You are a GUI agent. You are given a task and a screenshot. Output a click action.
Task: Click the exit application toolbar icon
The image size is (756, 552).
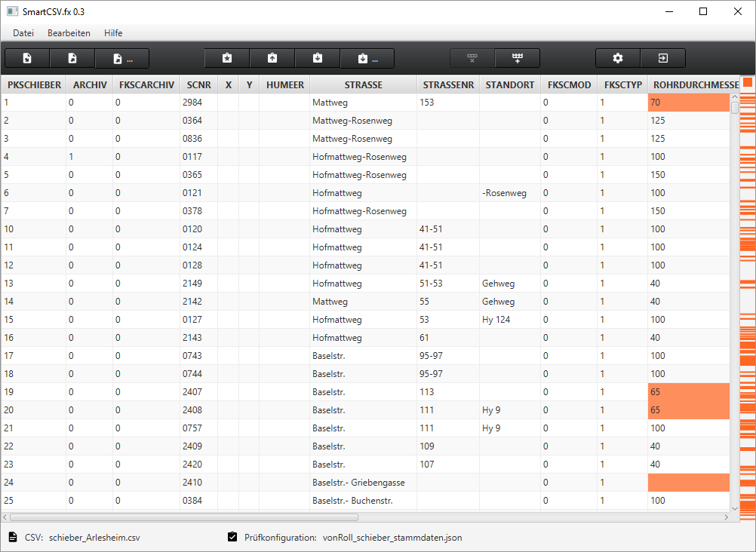[662, 58]
